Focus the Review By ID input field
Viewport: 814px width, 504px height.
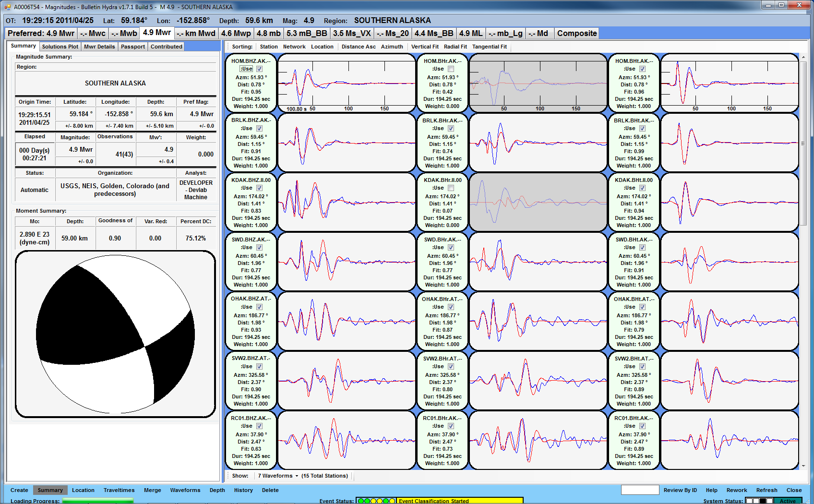(x=640, y=490)
